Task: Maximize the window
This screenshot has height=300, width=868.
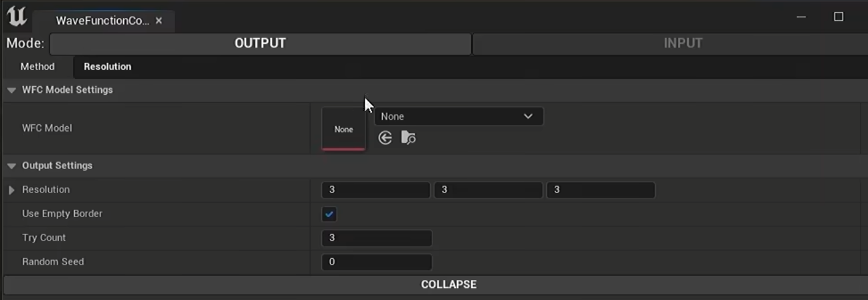Action: click(x=839, y=17)
